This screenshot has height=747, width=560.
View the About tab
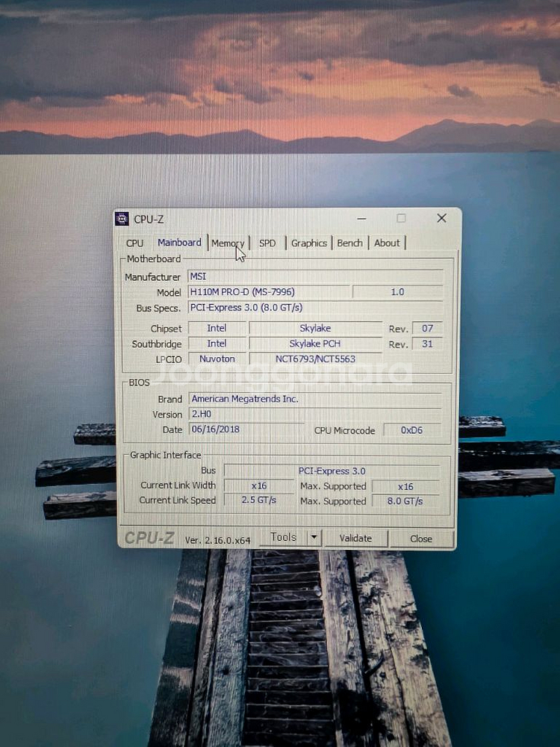coord(387,243)
